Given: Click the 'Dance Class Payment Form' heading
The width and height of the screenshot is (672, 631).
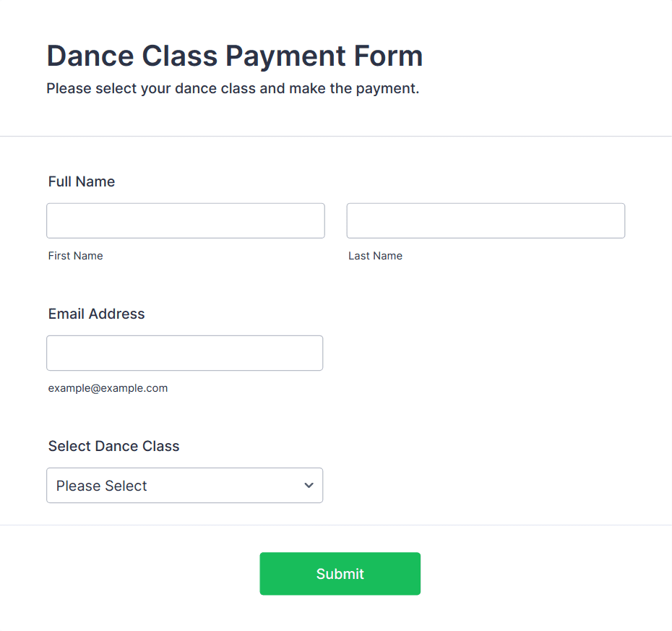Looking at the screenshot, I should 235,56.
